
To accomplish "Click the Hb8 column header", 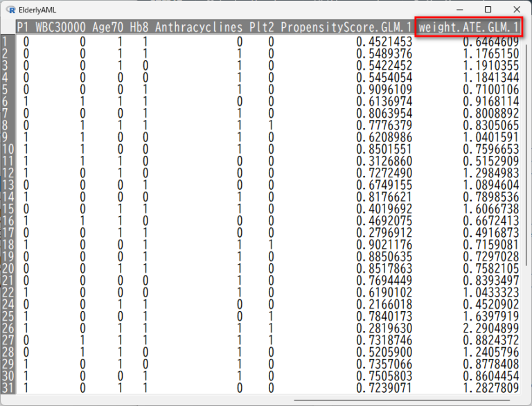I will coord(139,28).
